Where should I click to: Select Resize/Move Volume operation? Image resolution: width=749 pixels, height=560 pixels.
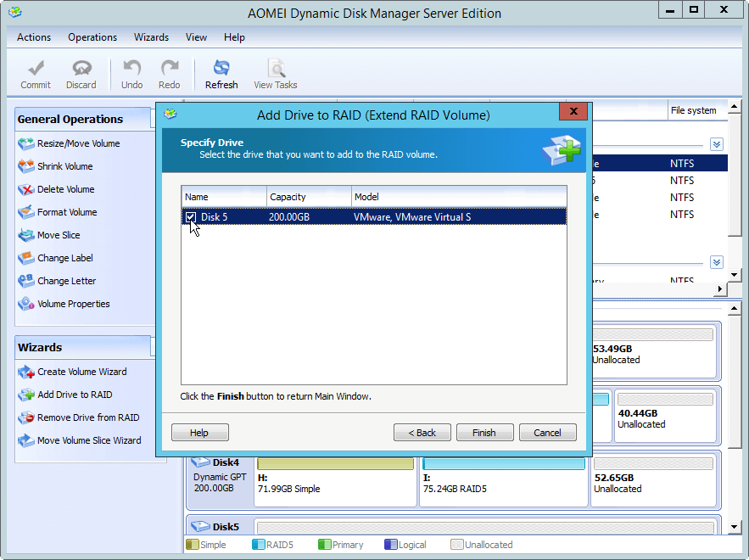(x=78, y=143)
